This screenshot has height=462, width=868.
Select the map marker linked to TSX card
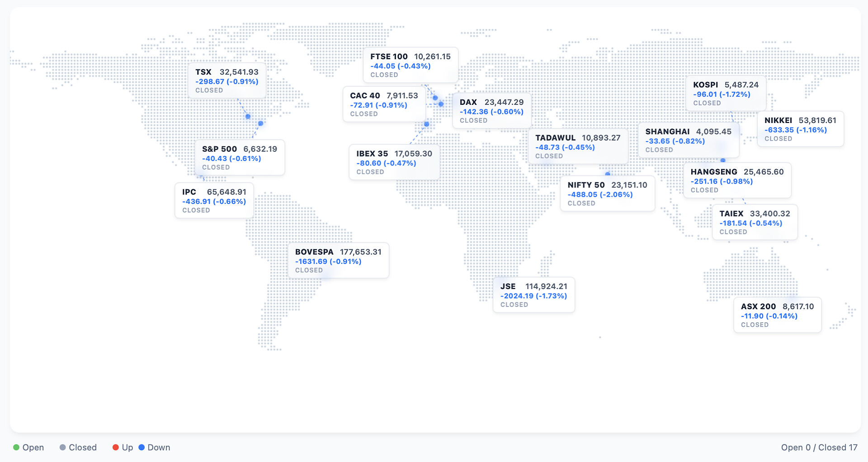pyautogui.click(x=248, y=117)
